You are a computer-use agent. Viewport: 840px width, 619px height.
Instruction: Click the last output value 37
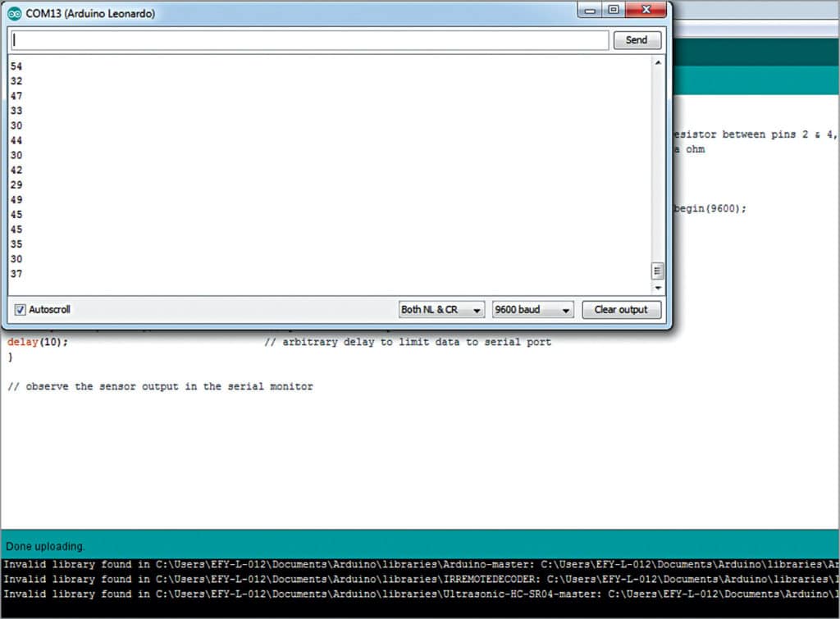tap(16, 274)
